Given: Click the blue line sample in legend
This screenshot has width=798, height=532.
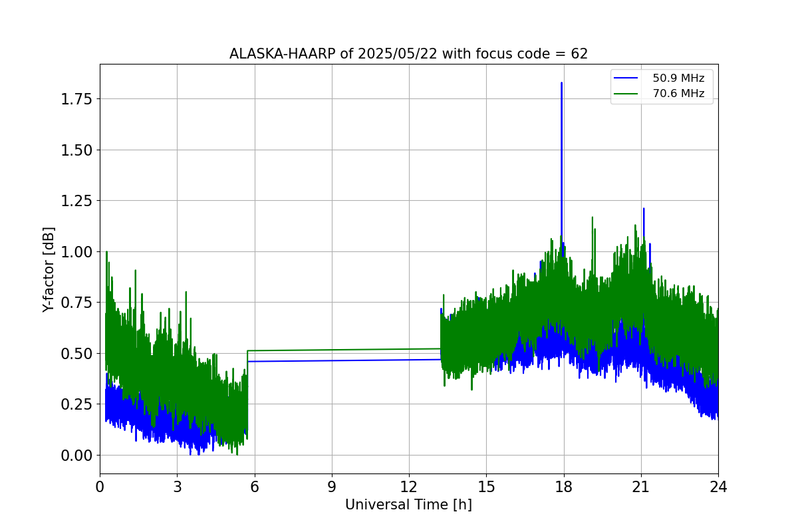Looking at the screenshot, I should point(626,78).
